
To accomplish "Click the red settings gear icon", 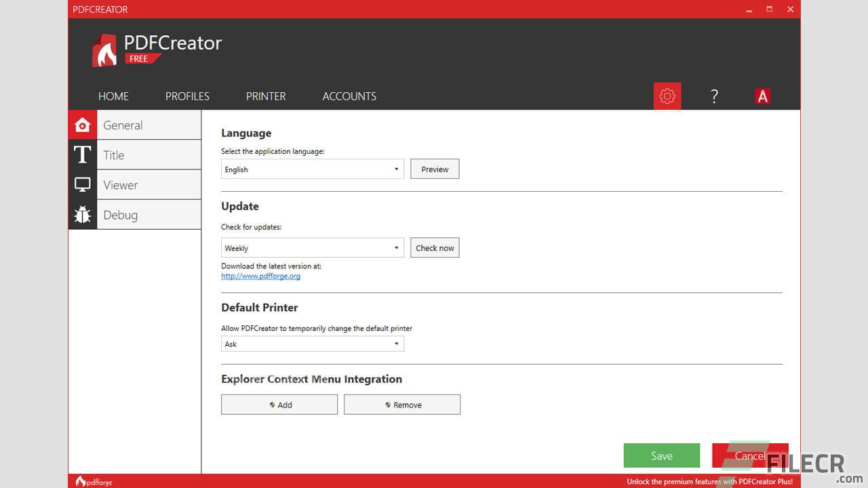I will (667, 96).
